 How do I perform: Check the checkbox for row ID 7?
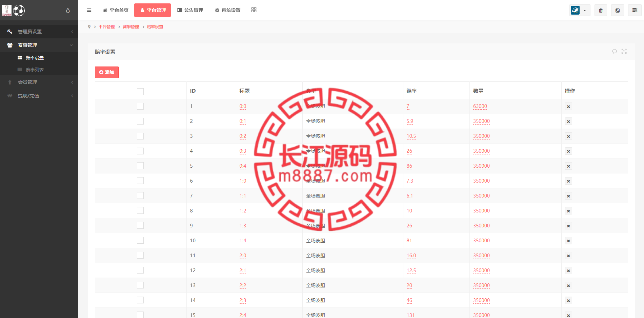click(140, 195)
